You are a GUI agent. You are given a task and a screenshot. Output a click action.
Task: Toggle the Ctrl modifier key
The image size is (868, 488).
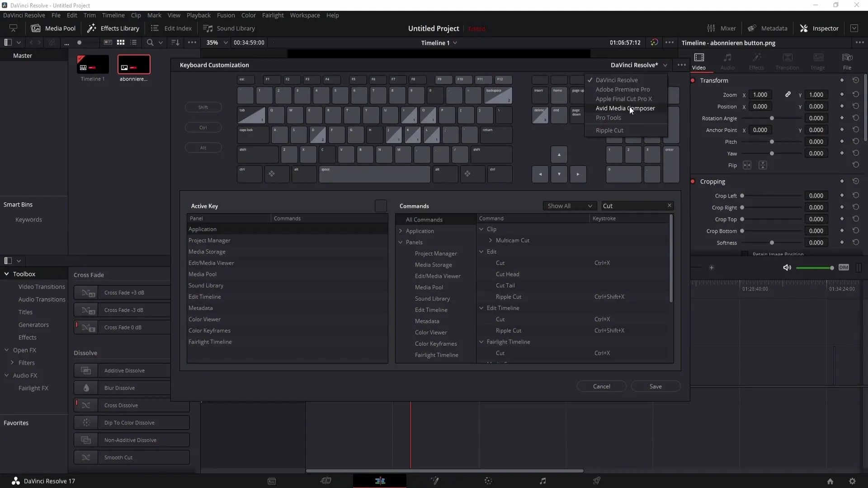pyautogui.click(x=203, y=128)
